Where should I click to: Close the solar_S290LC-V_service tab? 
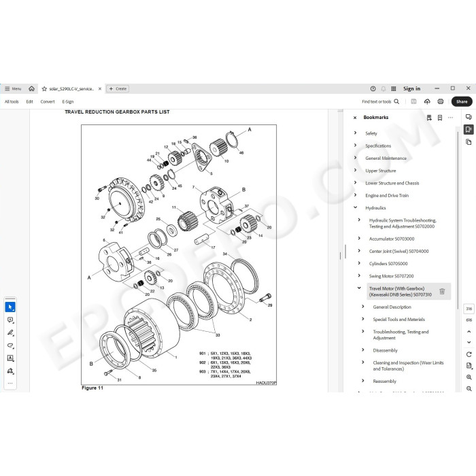(100, 89)
